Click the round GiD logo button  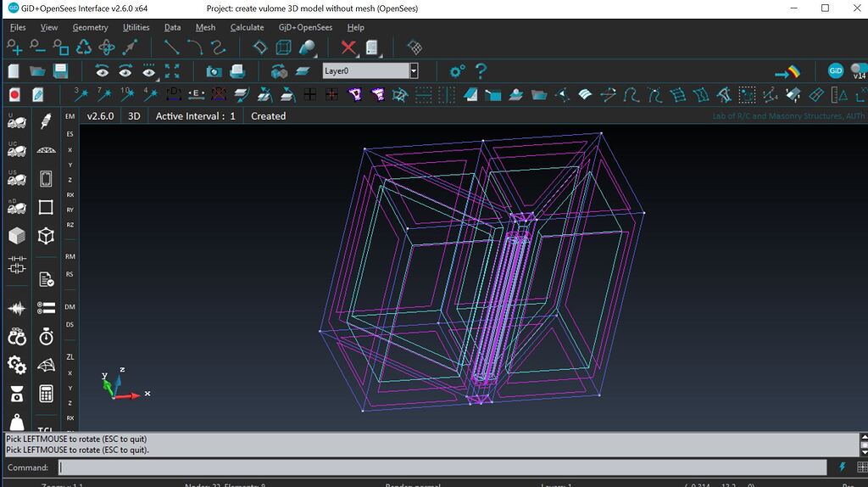tap(835, 71)
